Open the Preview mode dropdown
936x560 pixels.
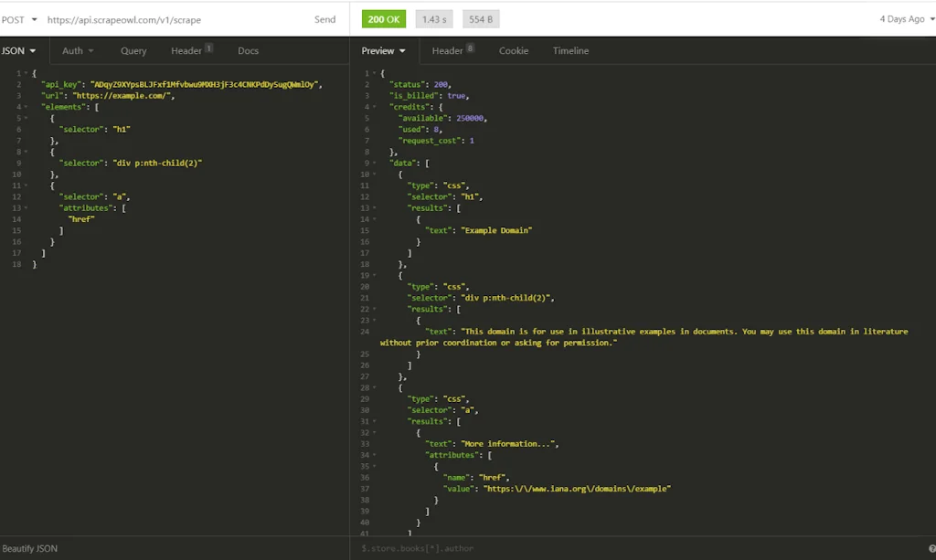pos(383,51)
